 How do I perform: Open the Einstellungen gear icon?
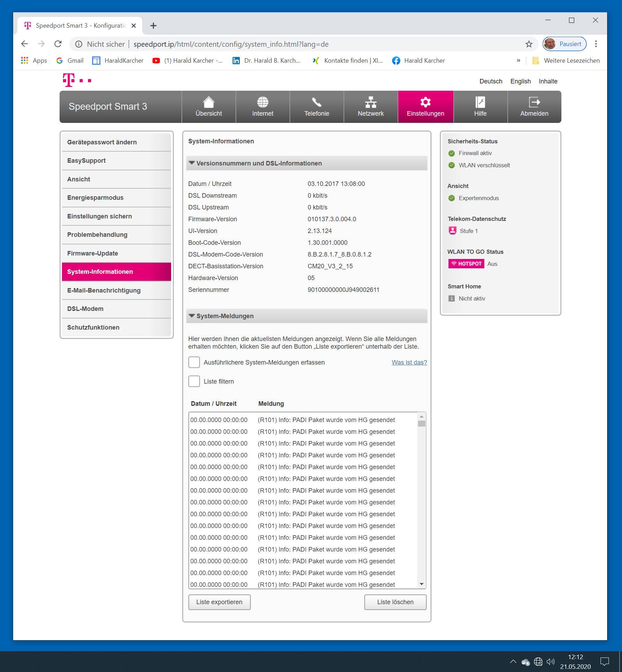pos(425,102)
